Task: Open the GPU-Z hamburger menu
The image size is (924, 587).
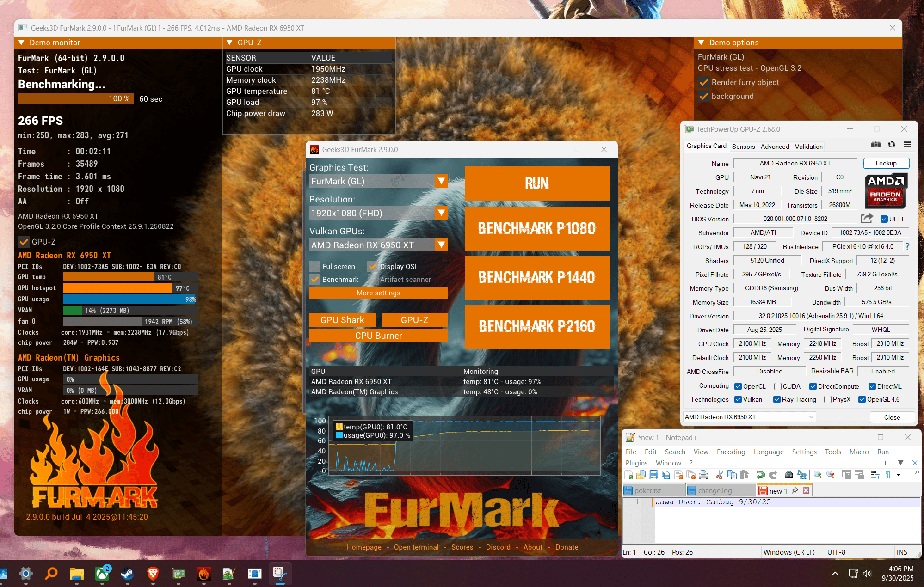Action: coord(907,145)
